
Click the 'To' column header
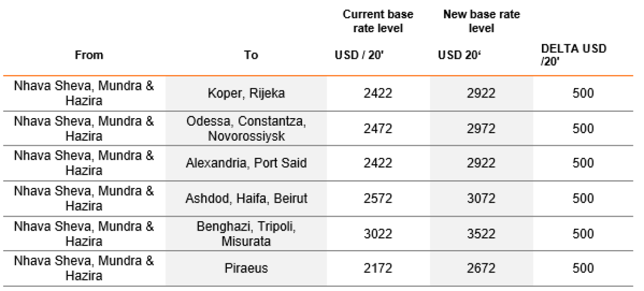[251, 55]
